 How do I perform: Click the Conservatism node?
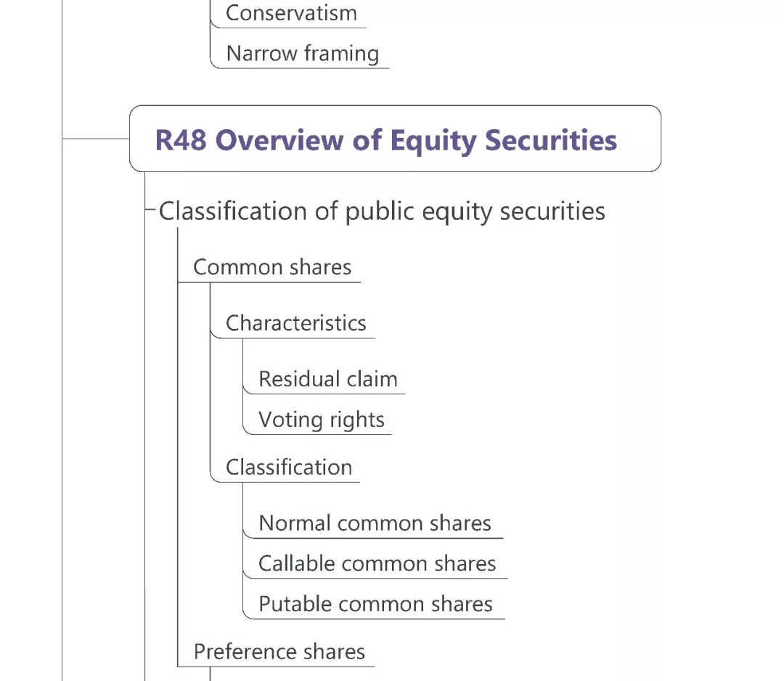point(291,13)
